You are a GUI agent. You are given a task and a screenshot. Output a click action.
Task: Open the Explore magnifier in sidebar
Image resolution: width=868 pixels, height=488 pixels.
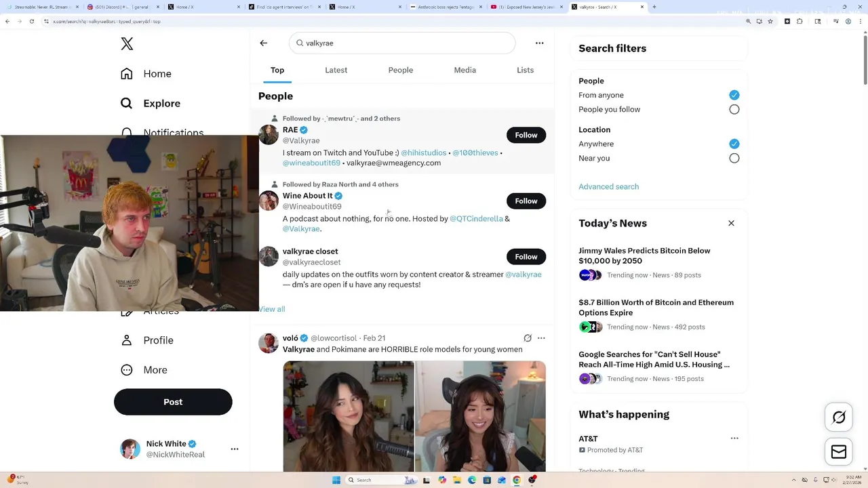(127, 103)
